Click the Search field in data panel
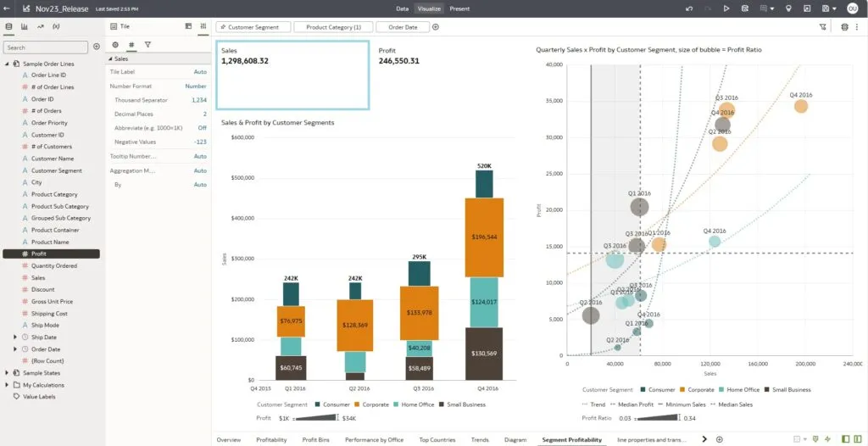Image resolution: width=868 pixels, height=446 pixels. (46, 47)
